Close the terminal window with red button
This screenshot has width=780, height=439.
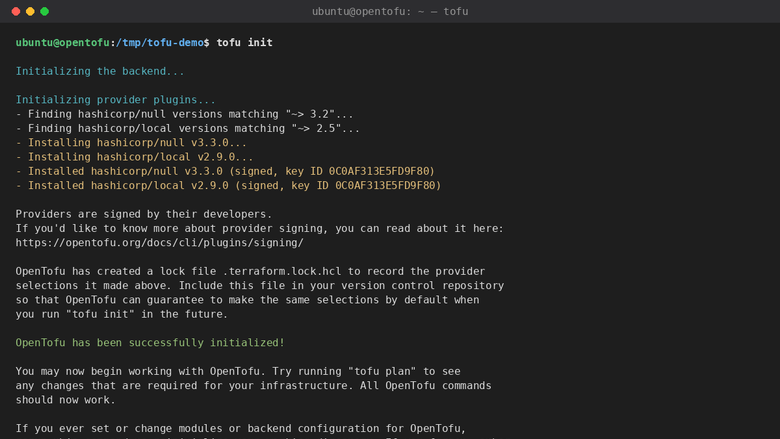coord(16,11)
